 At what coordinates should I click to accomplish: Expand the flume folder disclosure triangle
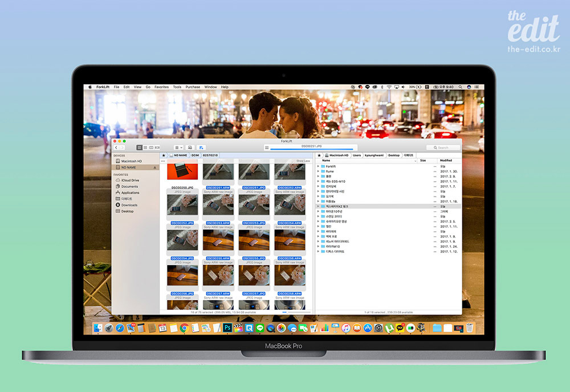pos(319,171)
